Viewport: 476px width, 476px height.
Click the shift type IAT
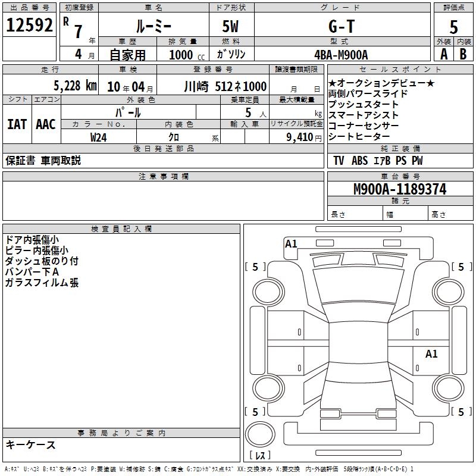tap(17, 124)
